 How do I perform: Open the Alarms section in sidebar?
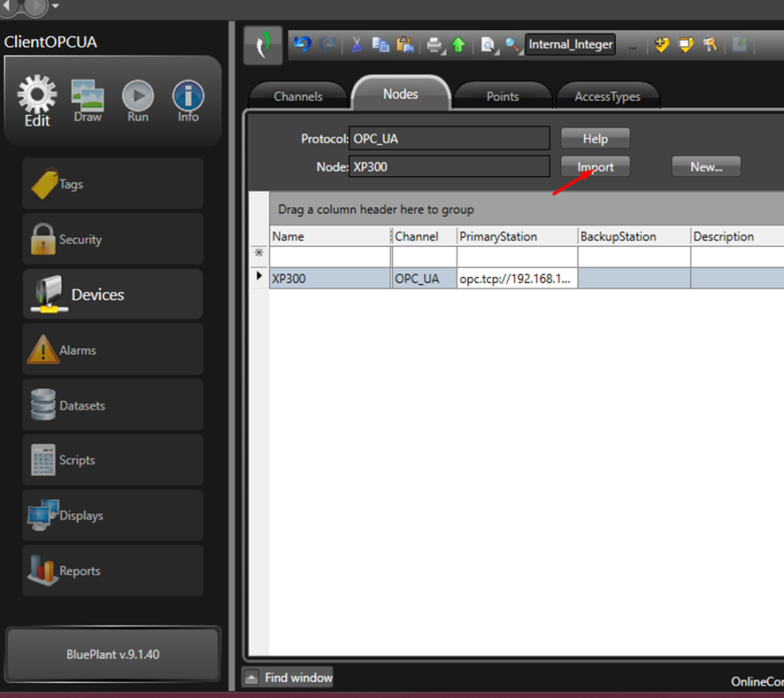tap(112, 350)
